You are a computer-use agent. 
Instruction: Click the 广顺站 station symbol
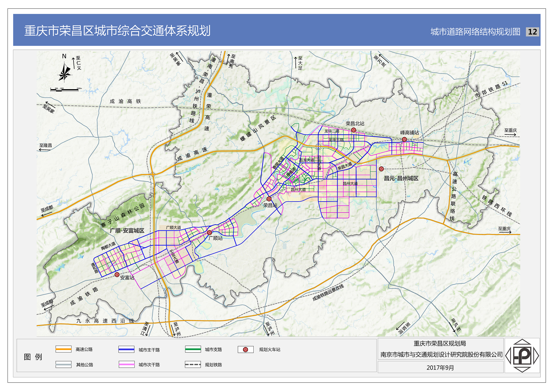click(x=210, y=233)
